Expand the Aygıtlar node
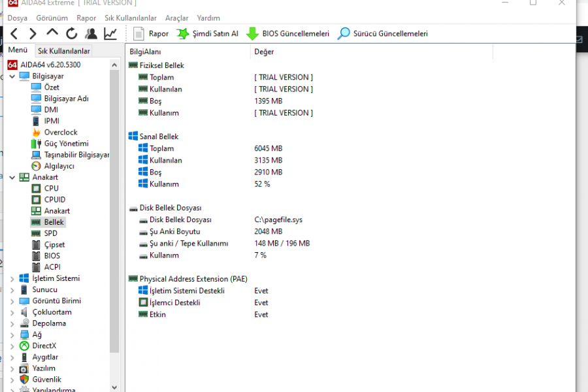The width and height of the screenshot is (588, 392). 12,357
